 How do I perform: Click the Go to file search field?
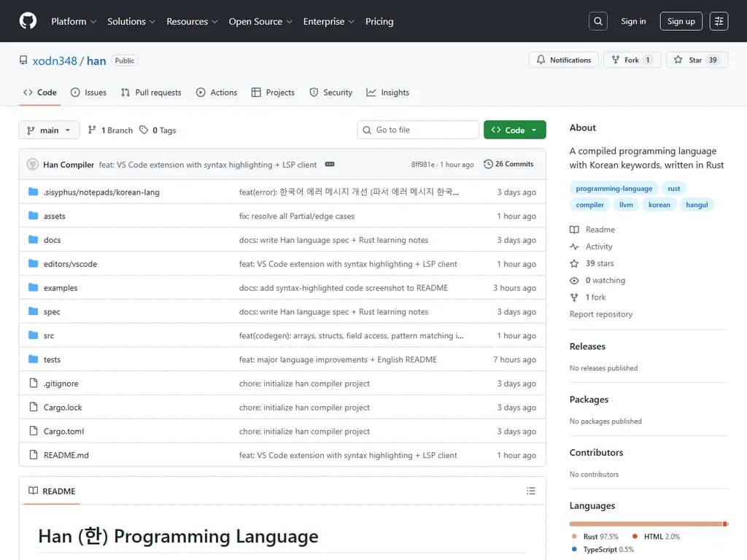click(x=417, y=130)
